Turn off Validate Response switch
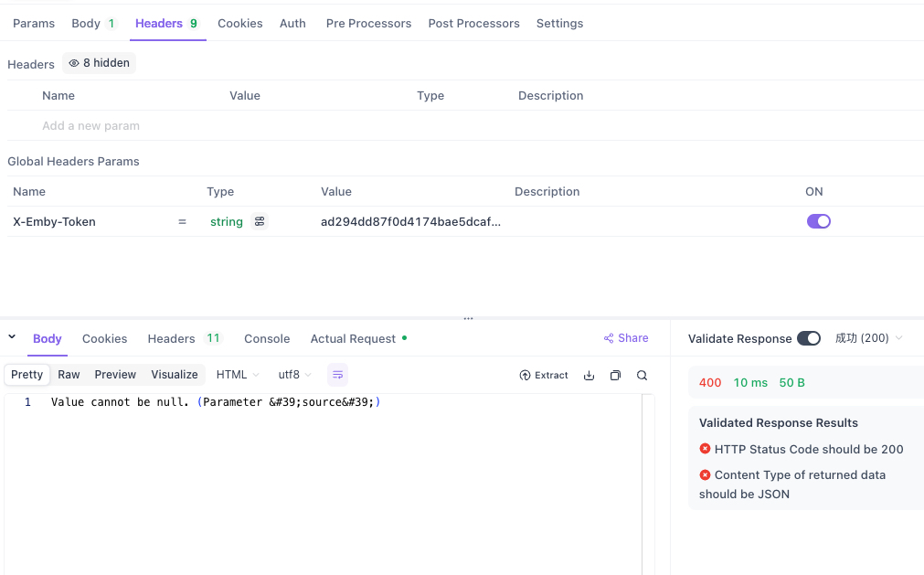924x575 pixels. pos(808,338)
